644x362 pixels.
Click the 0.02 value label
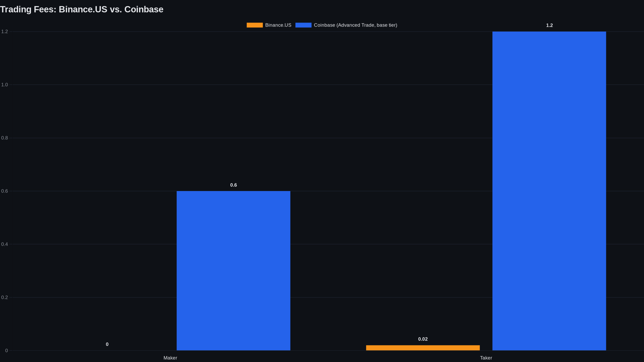tap(423, 339)
